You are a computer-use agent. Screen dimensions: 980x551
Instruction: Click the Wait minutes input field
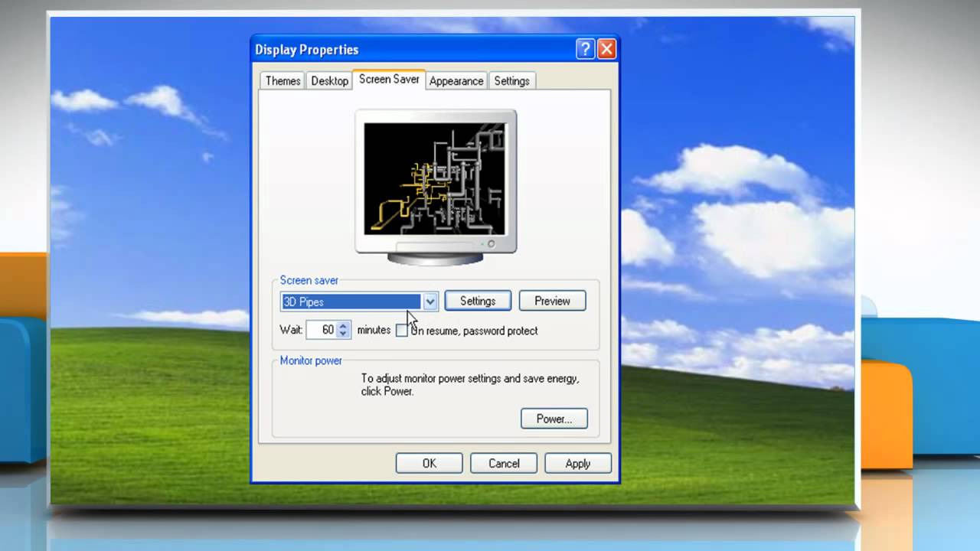(x=321, y=330)
